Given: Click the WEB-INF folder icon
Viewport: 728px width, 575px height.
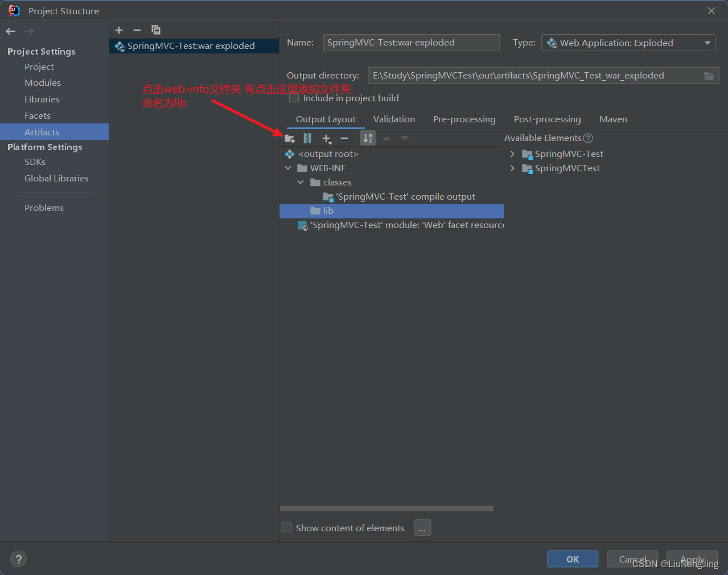Looking at the screenshot, I should tap(302, 168).
